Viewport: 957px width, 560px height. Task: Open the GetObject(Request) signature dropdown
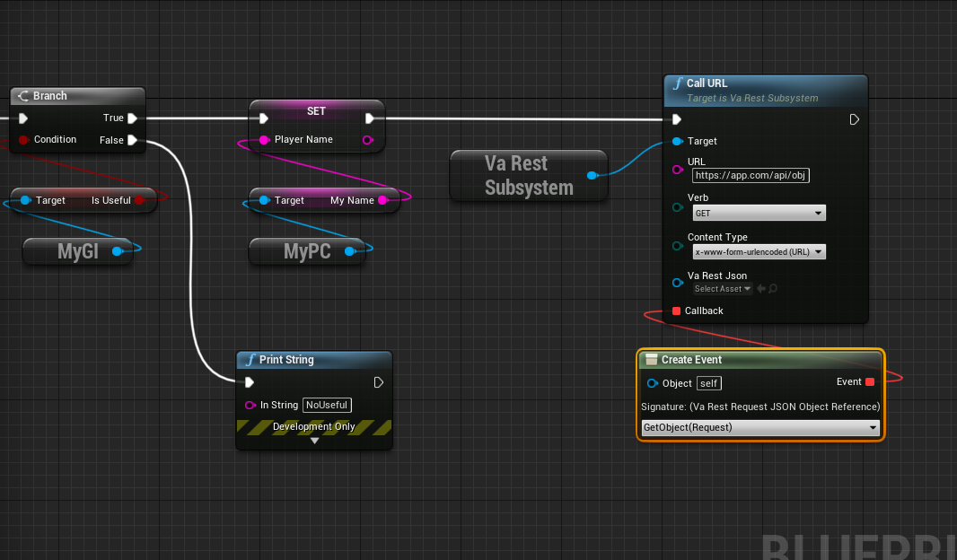point(760,427)
